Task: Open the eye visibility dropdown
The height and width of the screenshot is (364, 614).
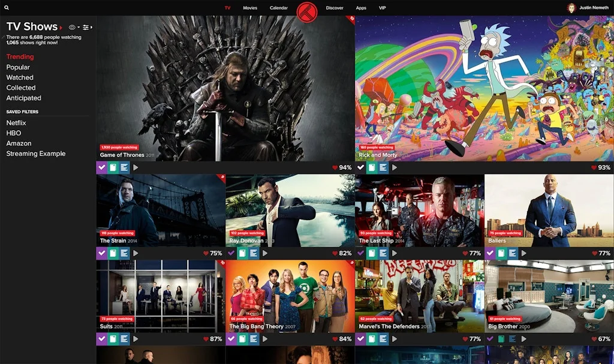Action: coord(74,28)
